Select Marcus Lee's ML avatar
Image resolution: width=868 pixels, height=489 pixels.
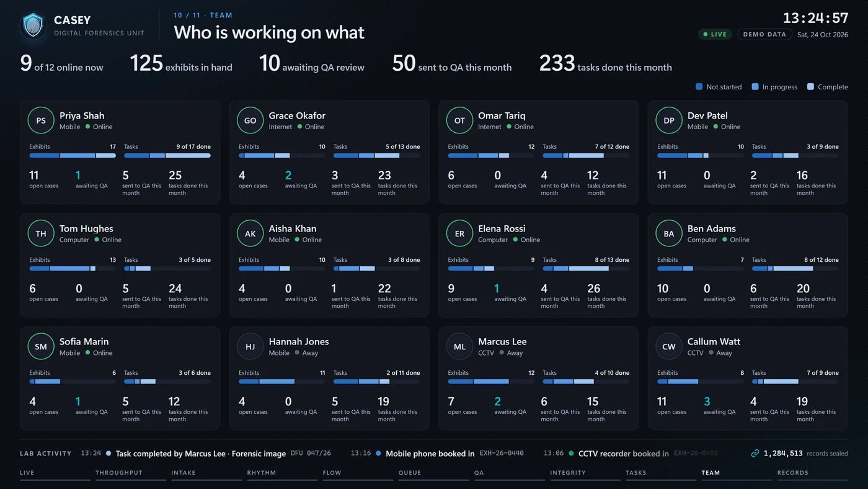click(x=459, y=347)
